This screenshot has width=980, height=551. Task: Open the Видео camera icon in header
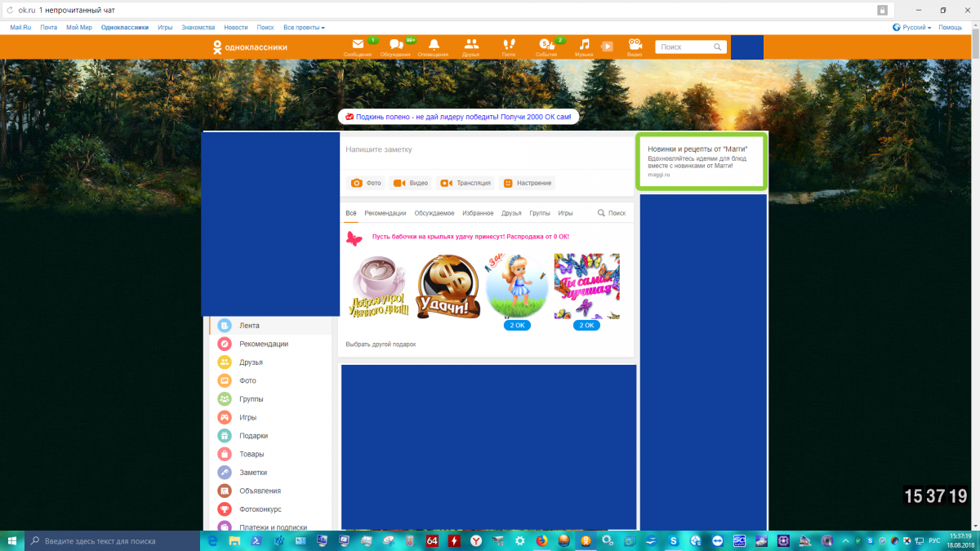(x=635, y=47)
